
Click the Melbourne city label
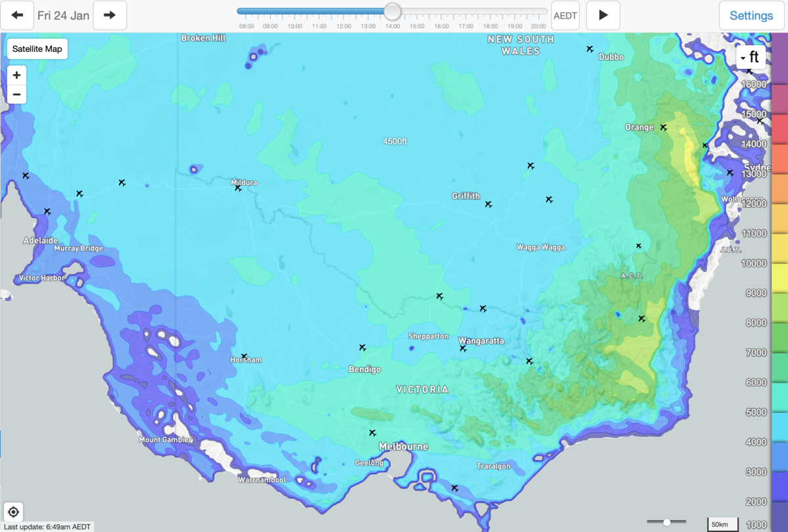click(x=403, y=447)
